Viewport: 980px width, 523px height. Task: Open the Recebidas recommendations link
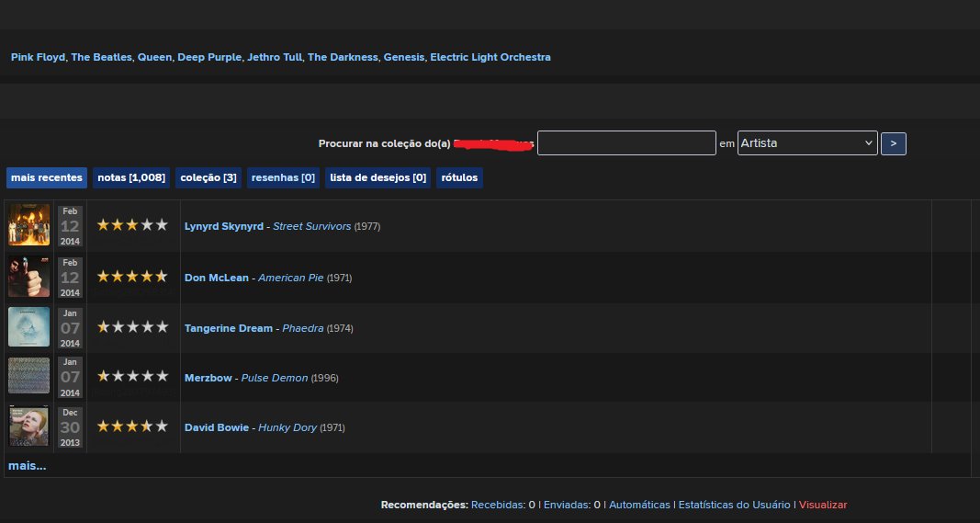tap(498, 505)
